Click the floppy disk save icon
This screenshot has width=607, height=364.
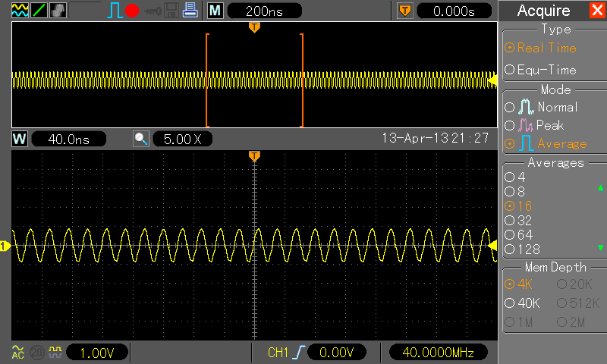click(171, 11)
